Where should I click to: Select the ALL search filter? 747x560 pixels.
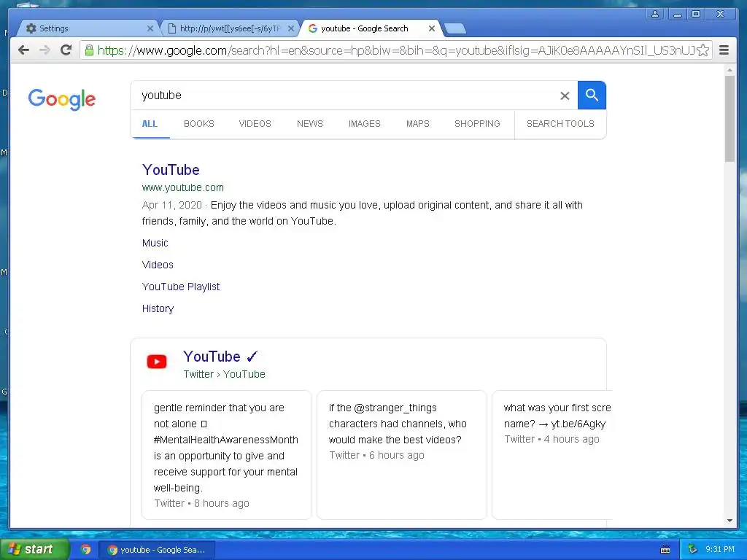150,124
